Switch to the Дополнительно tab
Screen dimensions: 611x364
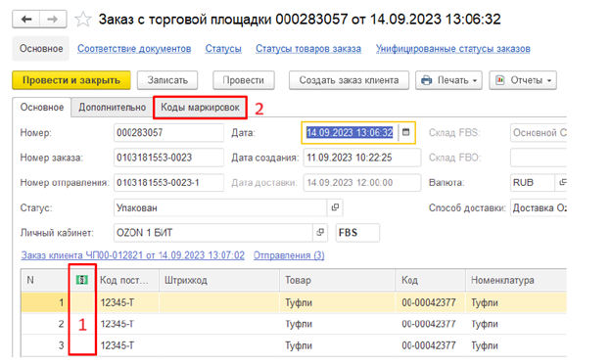point(113,108)
